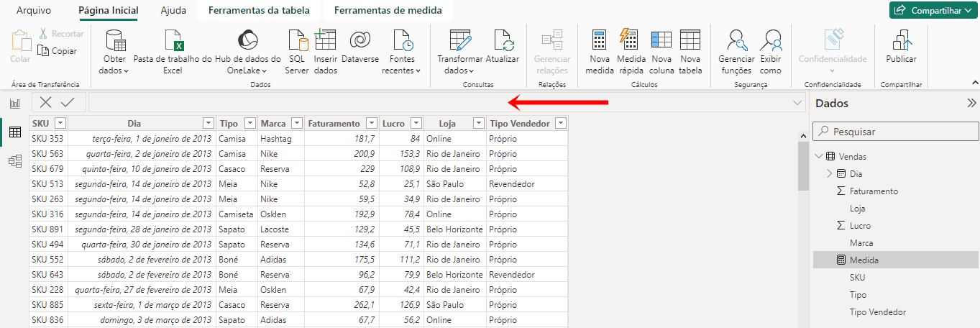Click Inserir dados table icon
Image resolution: width=980 pixels, height=328 pixels.
pyautogui.click(x=325, y=40)
